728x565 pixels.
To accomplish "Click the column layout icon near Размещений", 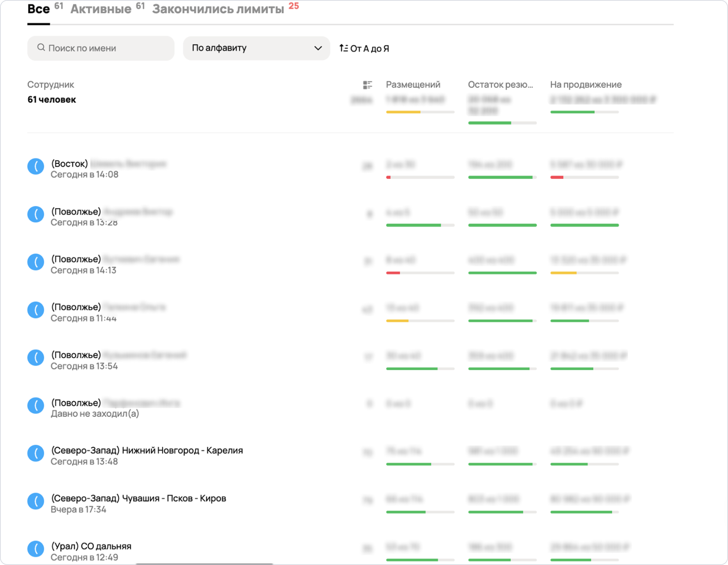I will pos(367,85).
